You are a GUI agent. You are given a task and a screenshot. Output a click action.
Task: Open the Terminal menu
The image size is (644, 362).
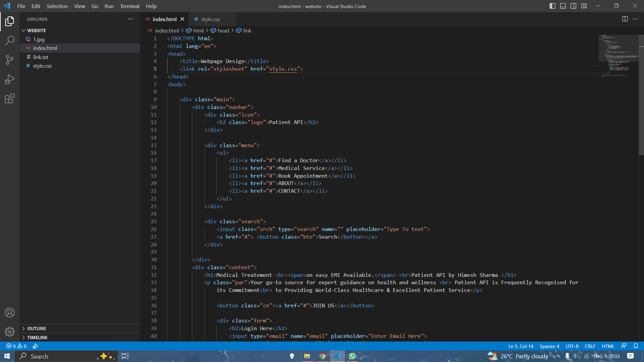129,6
